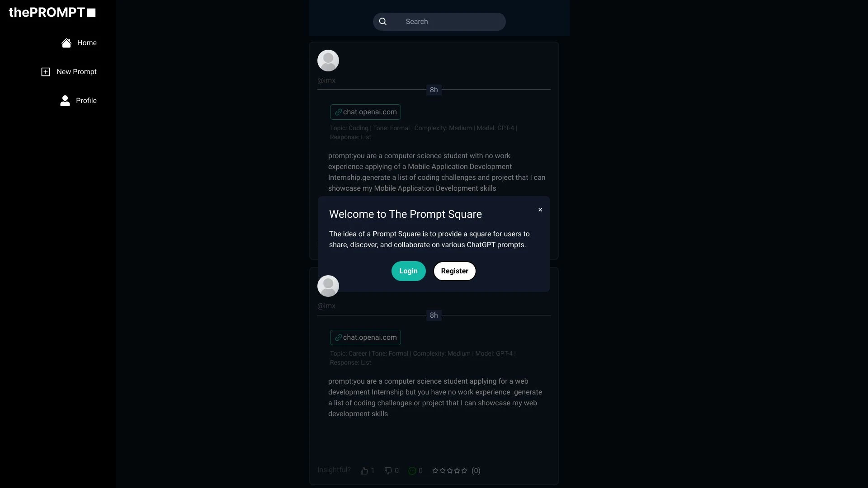Click the Home sidebar icon
The height and width of the screenshot is (488, 868).
(66, 42)
